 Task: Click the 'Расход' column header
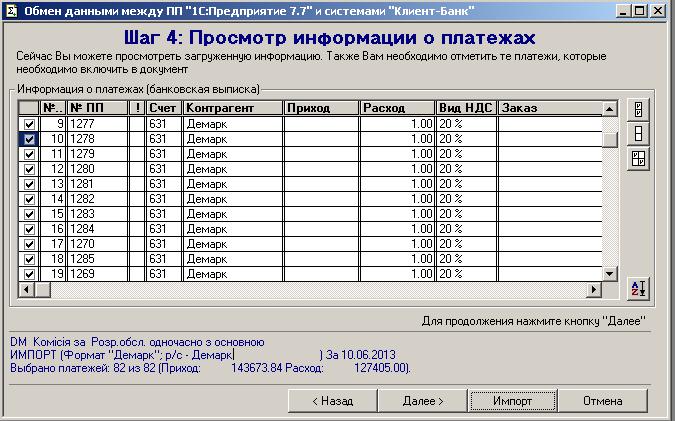[397, 108]
